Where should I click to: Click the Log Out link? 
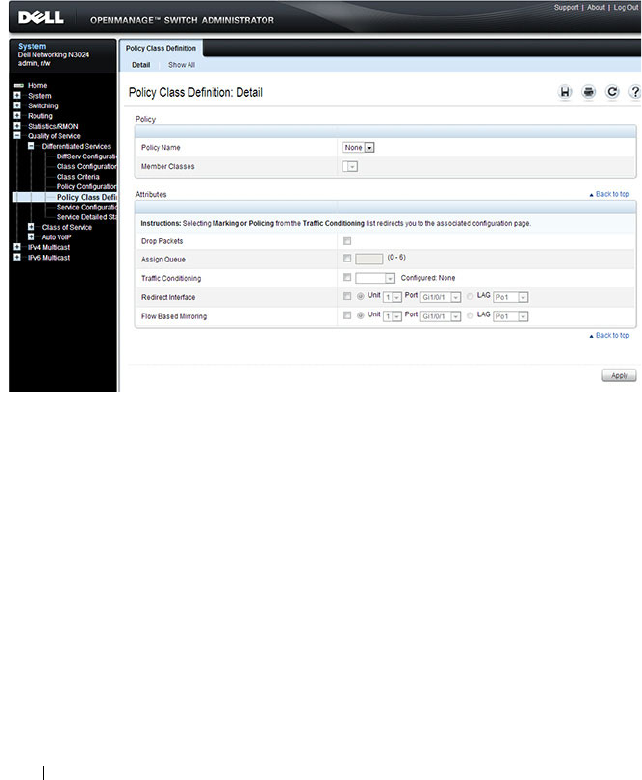point(626,7)
